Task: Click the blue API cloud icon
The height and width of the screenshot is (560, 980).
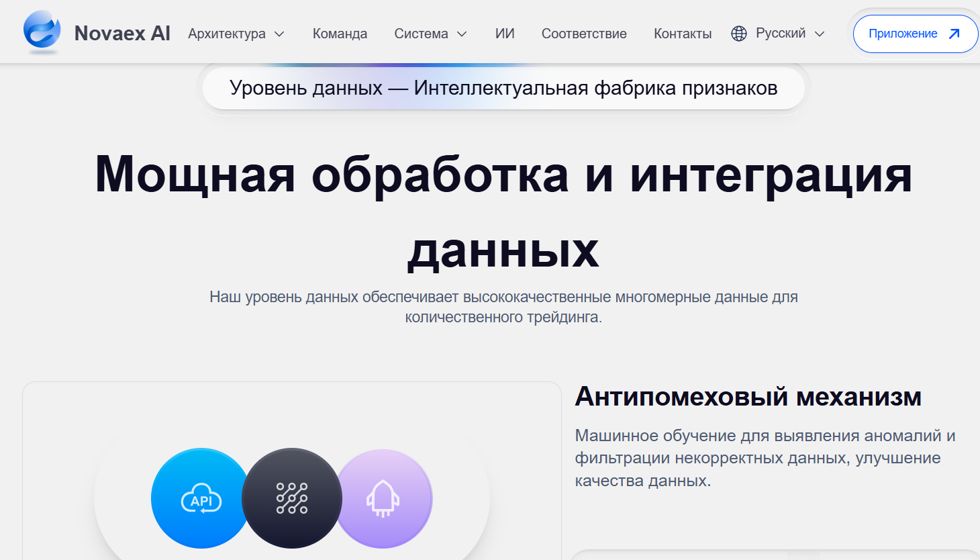Action: coord(201,498)
